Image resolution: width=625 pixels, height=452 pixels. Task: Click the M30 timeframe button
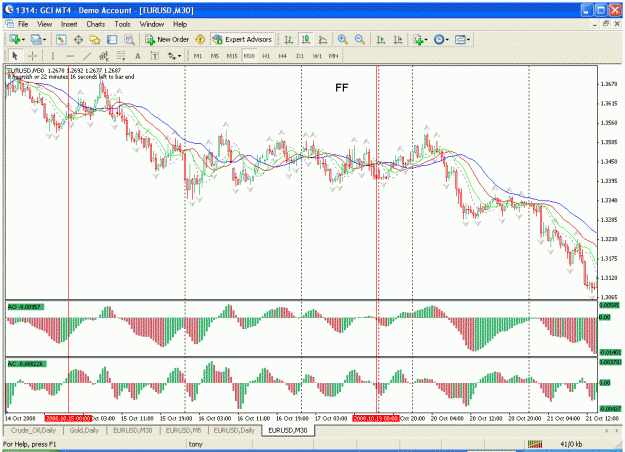click(249, 56)
